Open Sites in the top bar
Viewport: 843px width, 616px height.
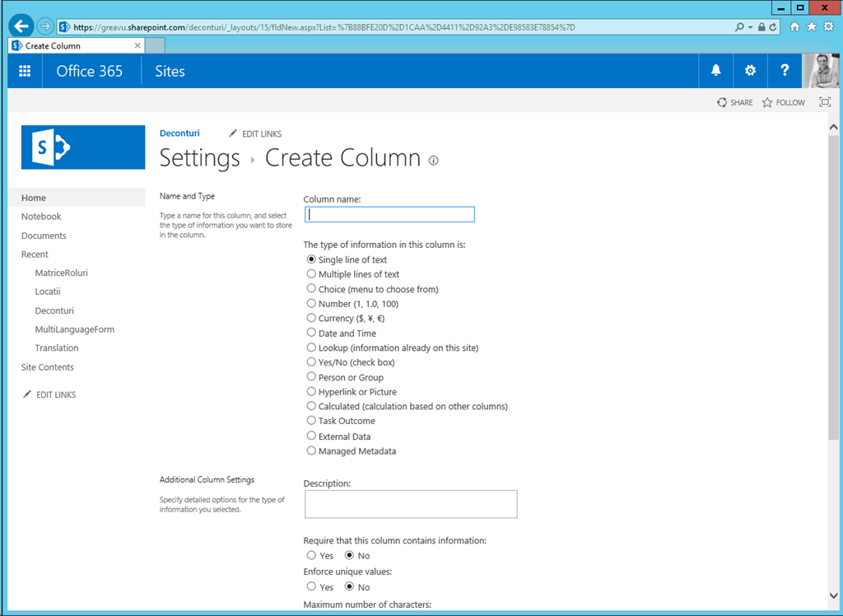[x=170, y=71]
